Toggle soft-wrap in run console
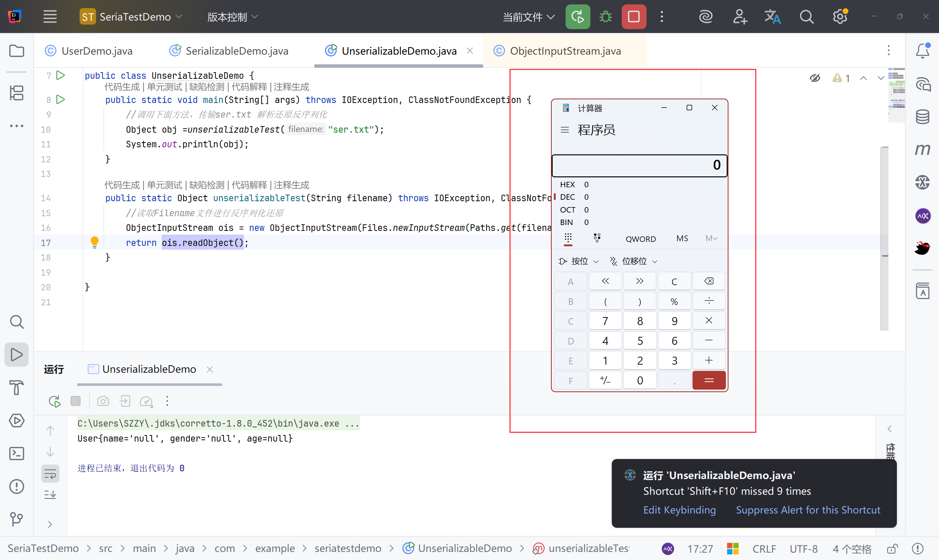This screenshot has width=939, height=560. 50,474
